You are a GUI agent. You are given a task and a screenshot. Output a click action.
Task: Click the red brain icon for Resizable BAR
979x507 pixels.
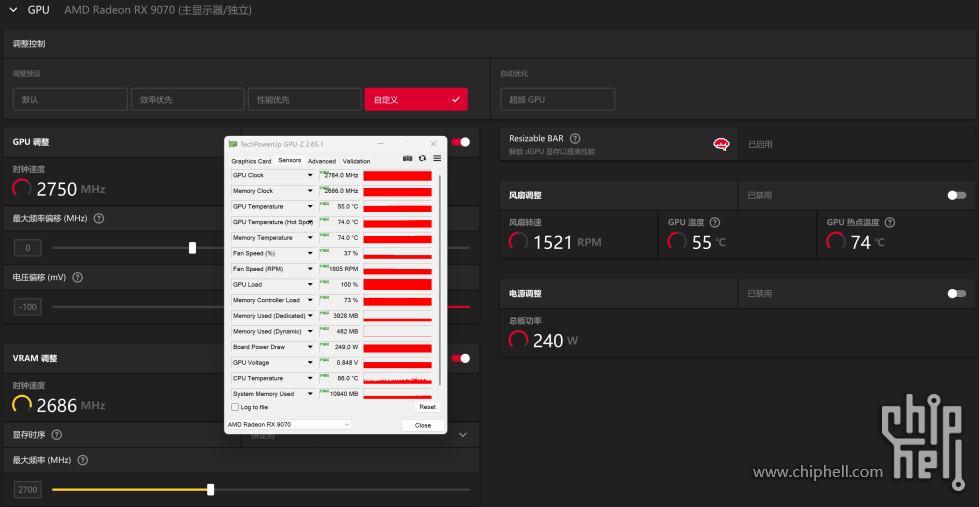(x=721, y=144)
